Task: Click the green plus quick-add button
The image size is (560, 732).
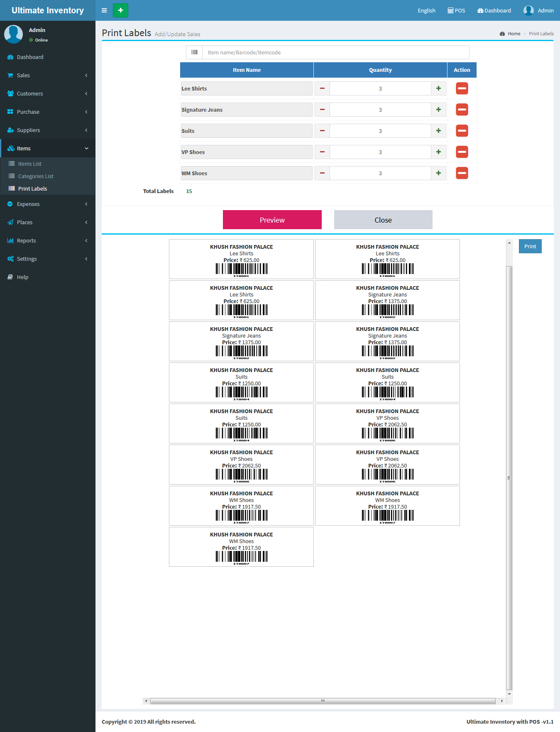Action: pos(120,10)
